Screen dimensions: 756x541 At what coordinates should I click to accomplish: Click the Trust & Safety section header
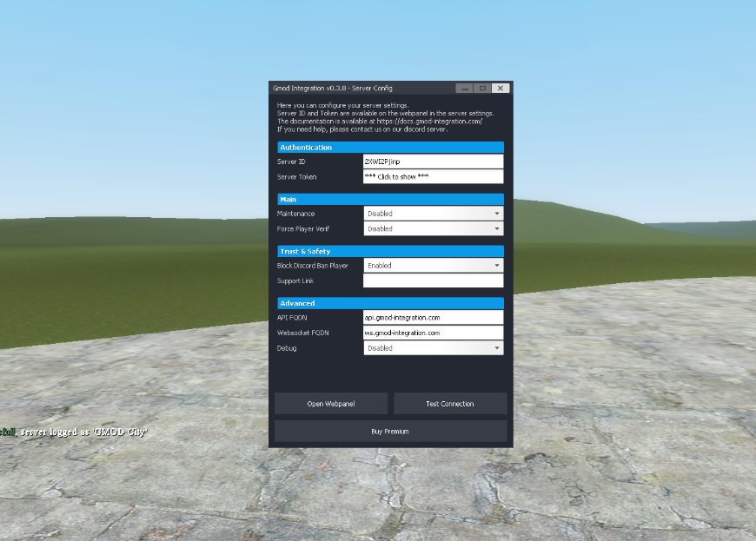[x=390, y=252]
